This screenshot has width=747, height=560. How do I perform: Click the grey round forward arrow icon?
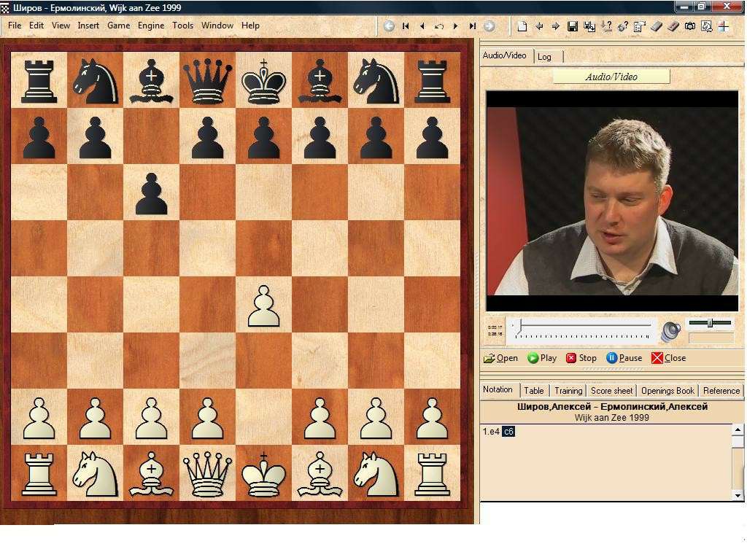(x=489, y=26)
